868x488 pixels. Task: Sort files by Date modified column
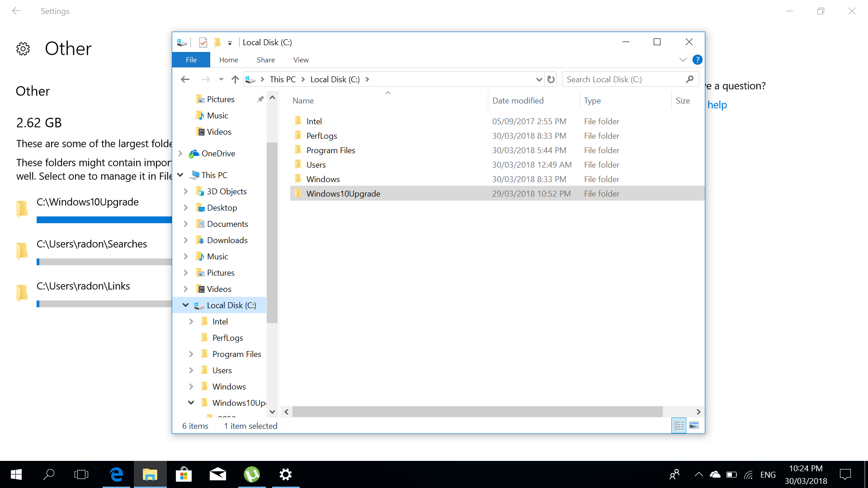(518, 101)
